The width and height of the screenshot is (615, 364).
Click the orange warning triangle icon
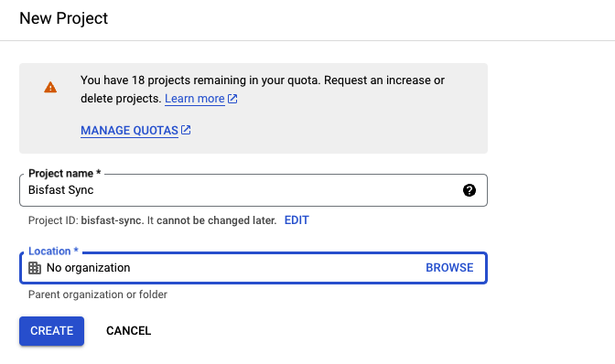coord(50,87)
